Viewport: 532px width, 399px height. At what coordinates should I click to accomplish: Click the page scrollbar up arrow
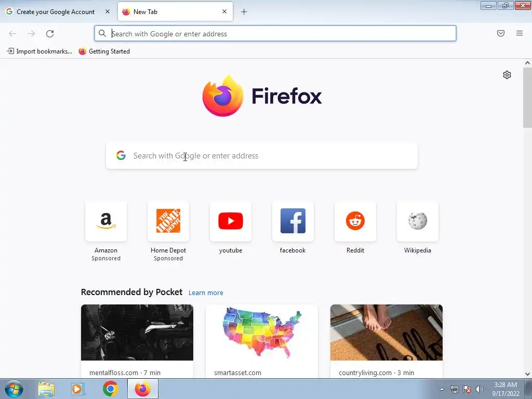(x=527, y=63)
